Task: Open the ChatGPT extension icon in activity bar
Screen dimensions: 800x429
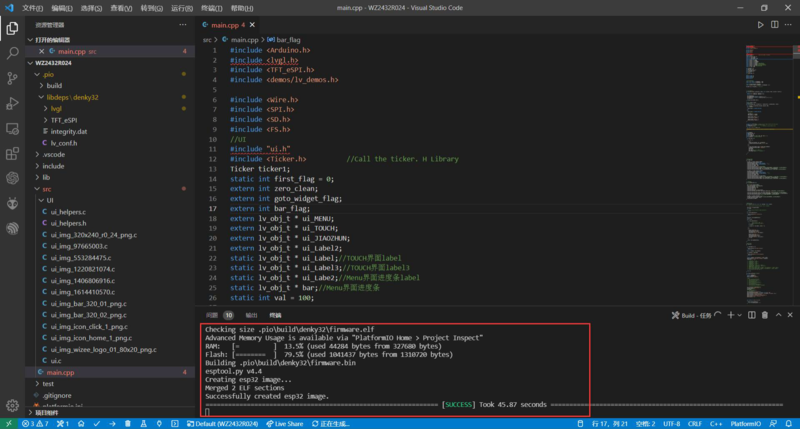Action: 12,178
